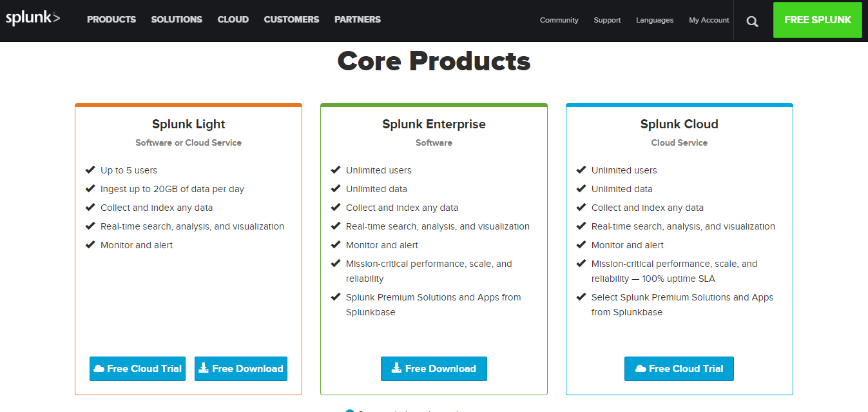Open the Languages dropdown
This screenshot has width=868, height=412.
click(655, 20)
